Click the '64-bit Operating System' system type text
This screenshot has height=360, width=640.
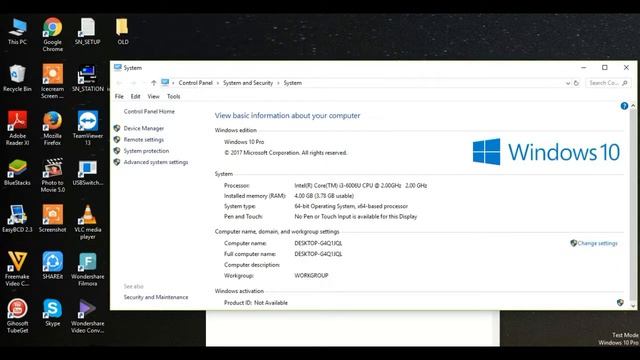[x=351, y=207]
